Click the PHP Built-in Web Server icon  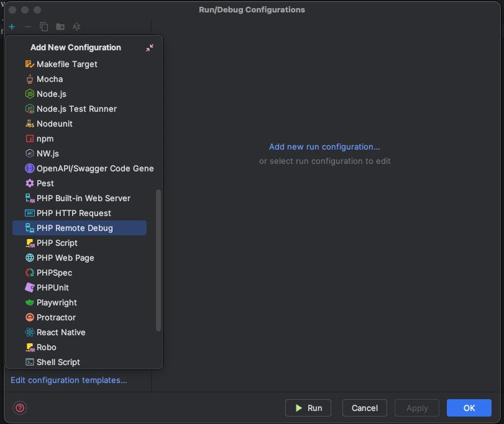(30, 198)
